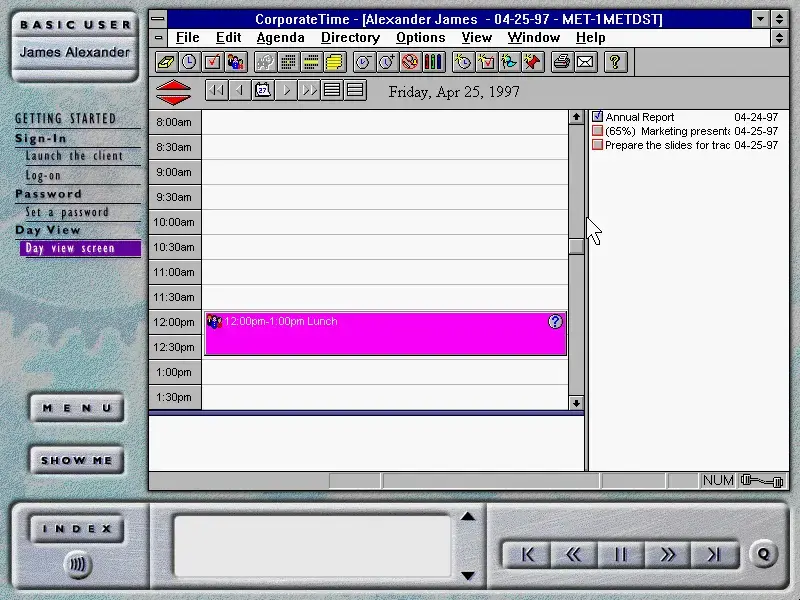Viewport: 800px width, 600px height.
Task: Pause the tutorial playback
Action: coord(620,554)
